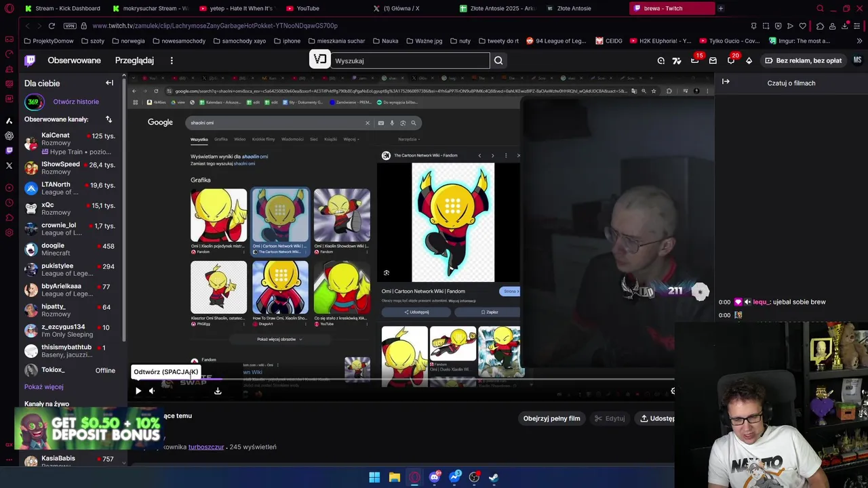
Task: Reload the page
Action: click(x=52, y=26)
